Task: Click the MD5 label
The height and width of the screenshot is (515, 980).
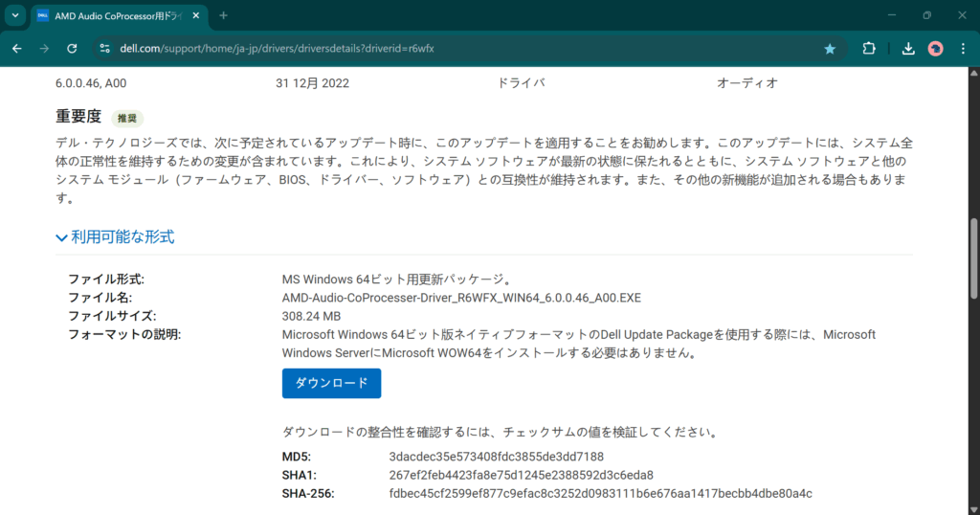Action: pos(297,457)
